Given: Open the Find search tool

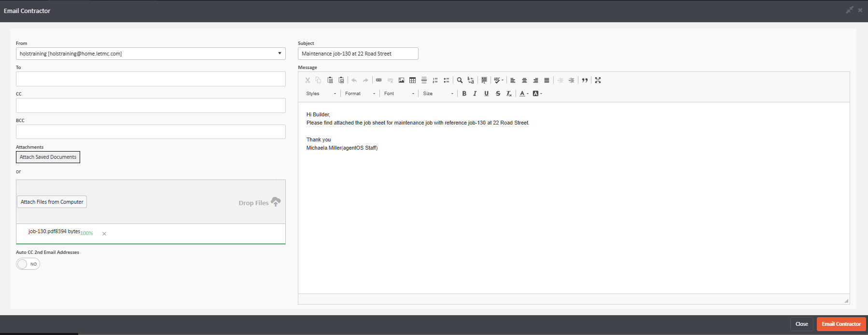Looking at the screenshot, I should coord(460,80).
